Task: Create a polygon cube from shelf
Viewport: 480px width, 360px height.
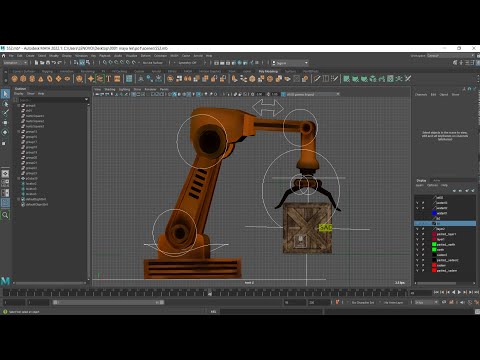Action: coord(23,79)
